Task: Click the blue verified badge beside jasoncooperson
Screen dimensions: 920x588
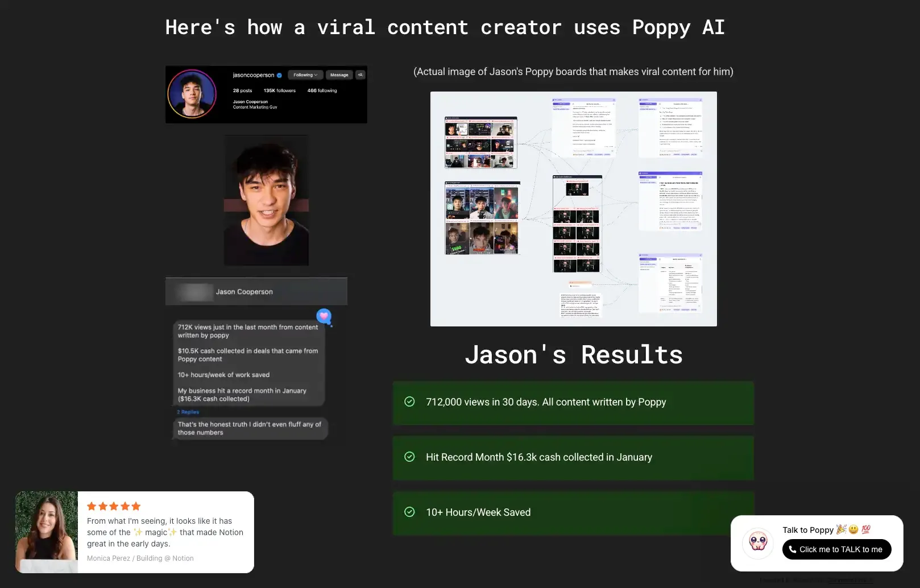Action: click(x=279, y=75)
